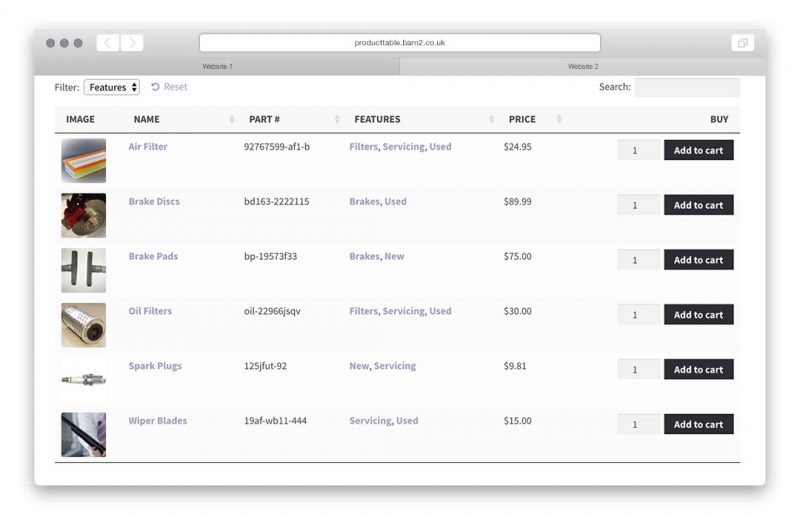
Task: Open the Brake Pads product image
Action: (x=84, y=271)
